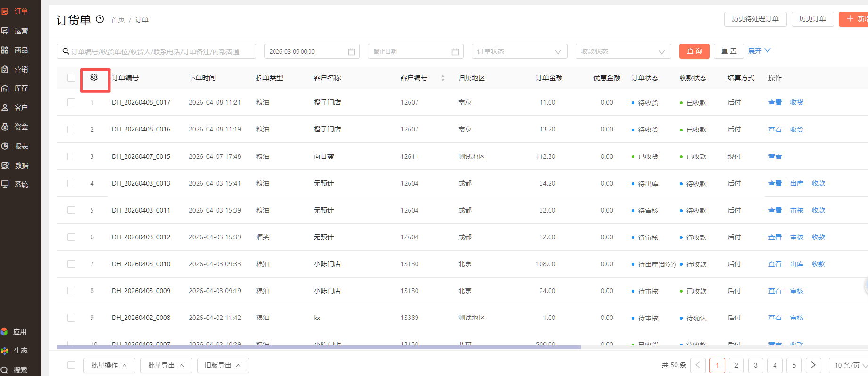This screenshot has width=868, height=376.
Task: Check the box for order DH_20260403_0013
Action: 71,183
